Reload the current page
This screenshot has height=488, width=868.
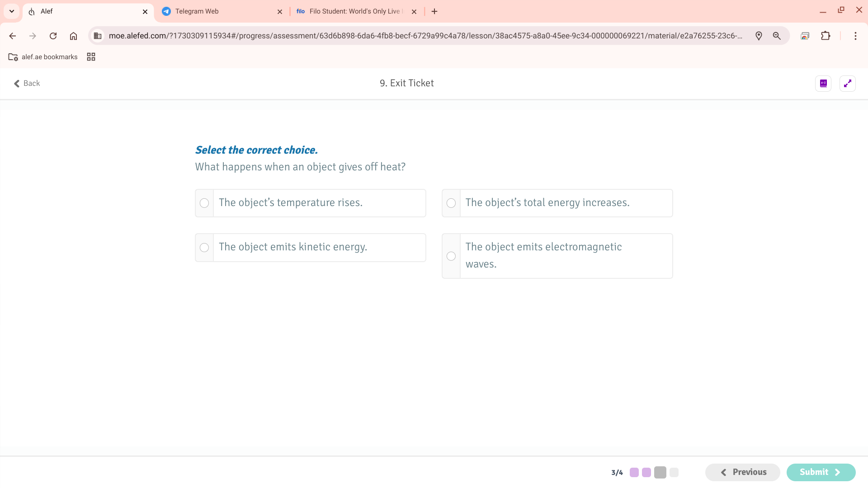pyautogui.click(x=53, y=36)
